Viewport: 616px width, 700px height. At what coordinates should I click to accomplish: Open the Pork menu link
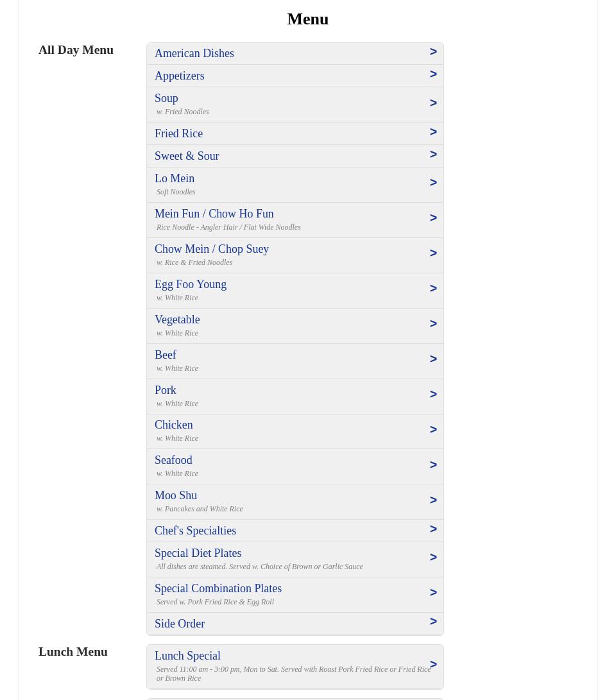pyautogui.click(x=165, y=390)
